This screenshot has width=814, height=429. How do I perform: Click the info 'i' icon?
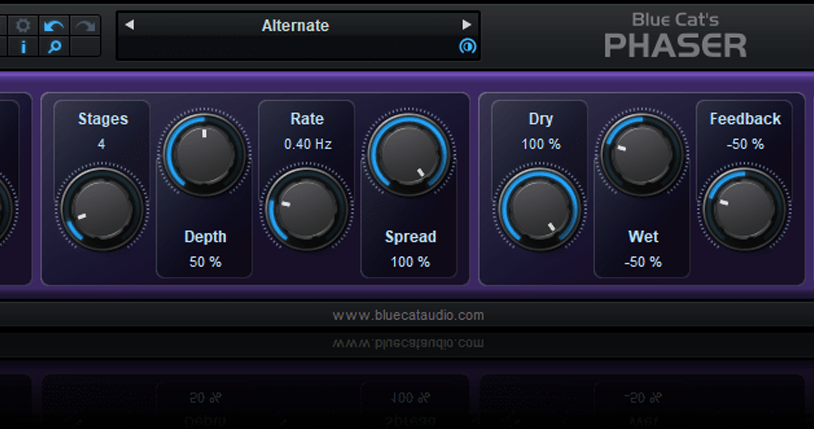24,46
